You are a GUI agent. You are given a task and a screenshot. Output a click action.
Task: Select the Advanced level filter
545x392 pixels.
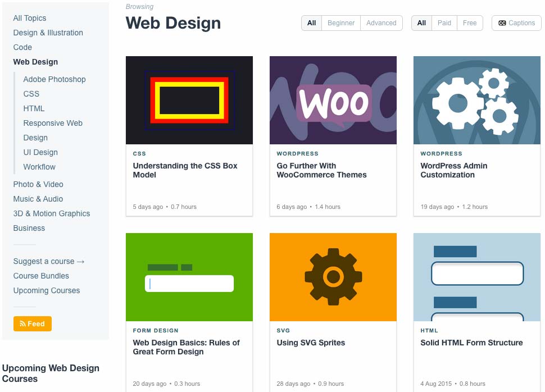click(381, 23)
